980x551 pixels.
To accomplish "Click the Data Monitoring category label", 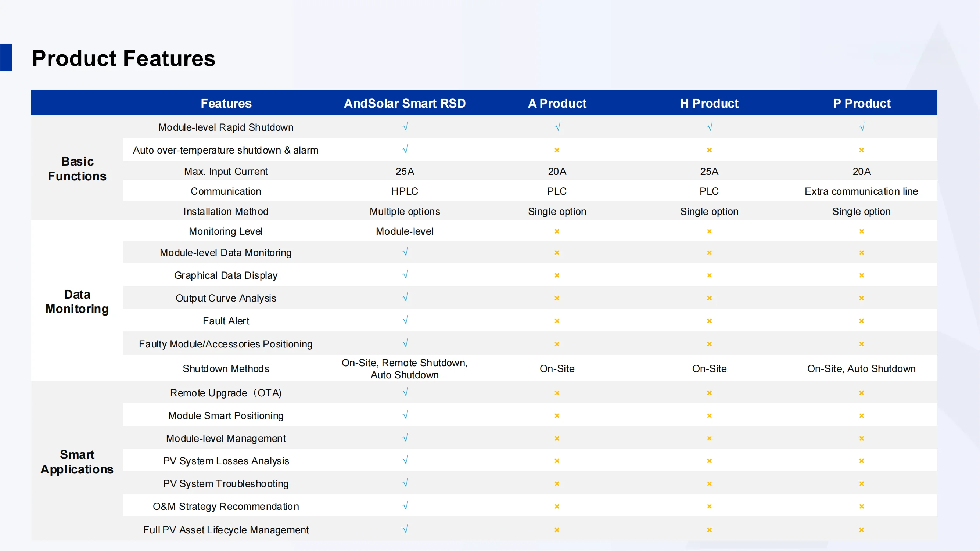I will (x=77, y=302).
